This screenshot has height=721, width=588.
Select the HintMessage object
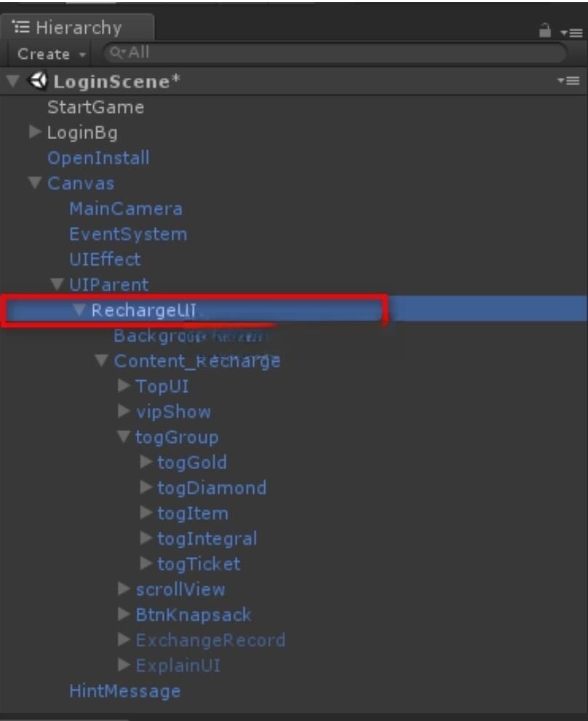[124, 690]
